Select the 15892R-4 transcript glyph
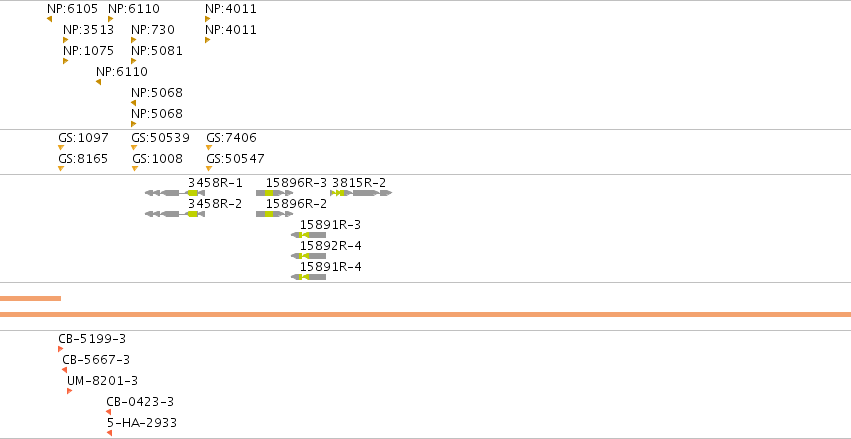Viewport: 851px width, 439px height. coord(308,256)
